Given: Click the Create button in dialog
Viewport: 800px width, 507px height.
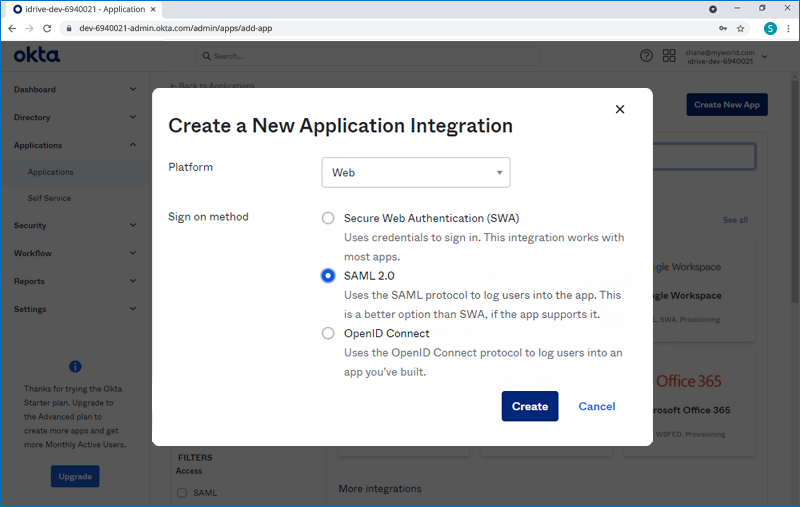Looking at the screenshot, I should pyautogui.click(x=529, y=406).
